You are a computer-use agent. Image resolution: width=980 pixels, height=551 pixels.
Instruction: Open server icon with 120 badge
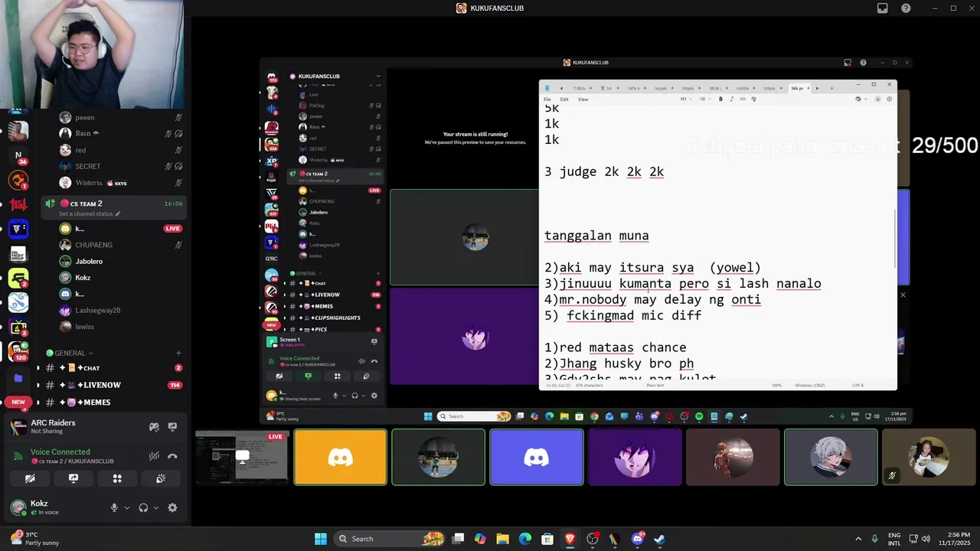[x=18, y=351]
